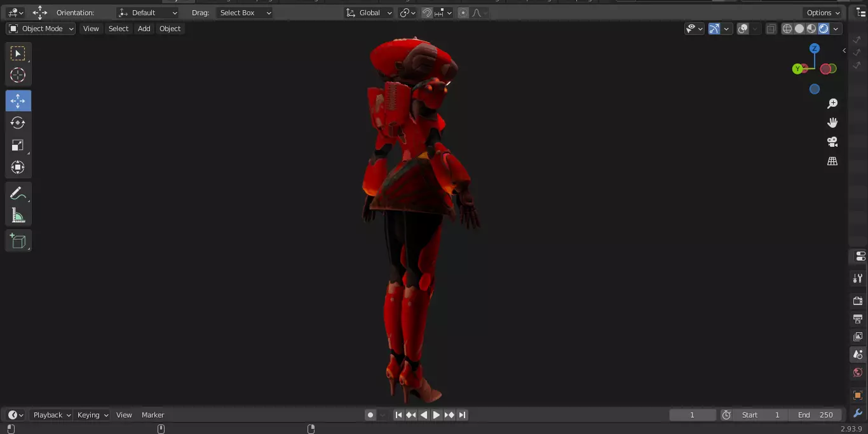Screen dimensions: 868x434
Task: Open the Scene properties tab
Action: [858, 355]
